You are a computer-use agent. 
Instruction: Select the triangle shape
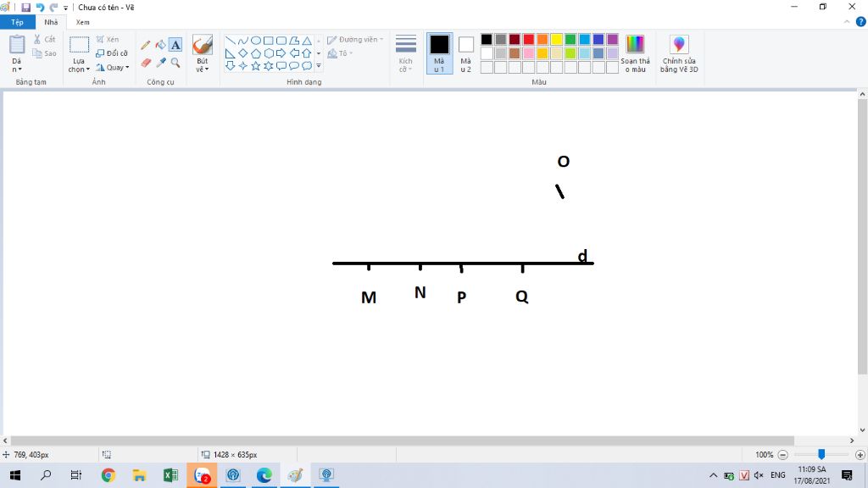307,41
